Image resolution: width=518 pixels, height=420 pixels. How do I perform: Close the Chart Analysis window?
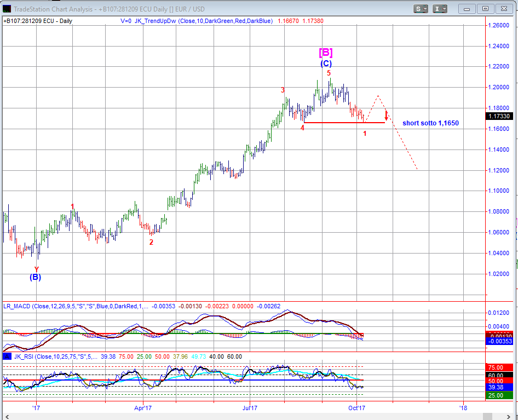coord(504,9)
